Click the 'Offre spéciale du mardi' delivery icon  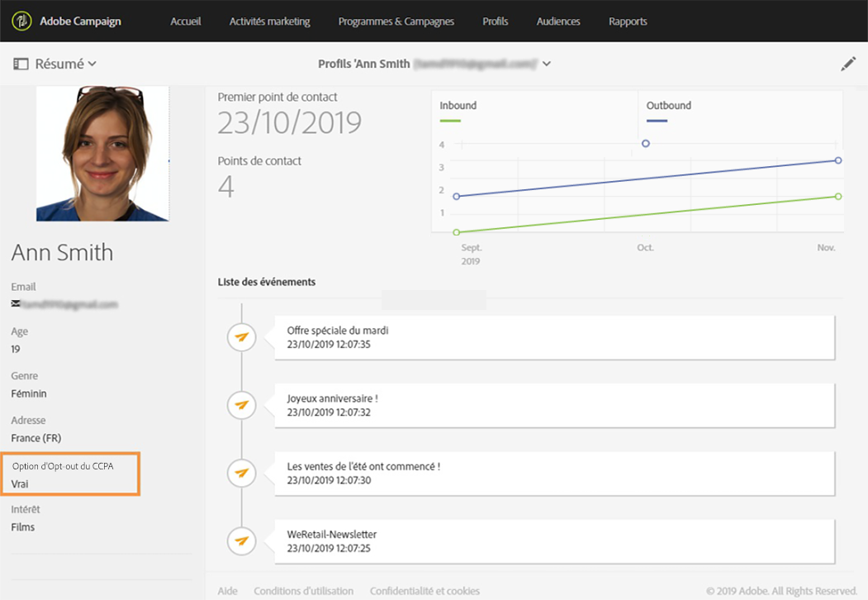(x=241, y=337)
